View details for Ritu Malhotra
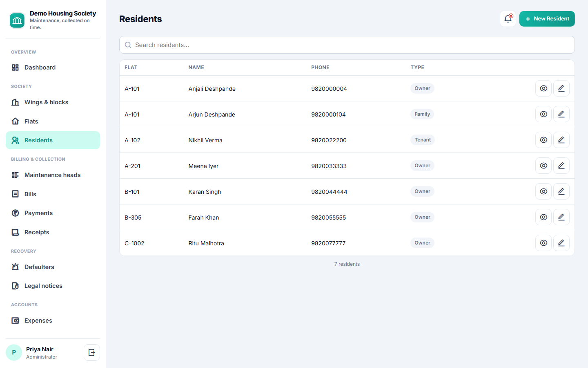 (x=543, y=243)
